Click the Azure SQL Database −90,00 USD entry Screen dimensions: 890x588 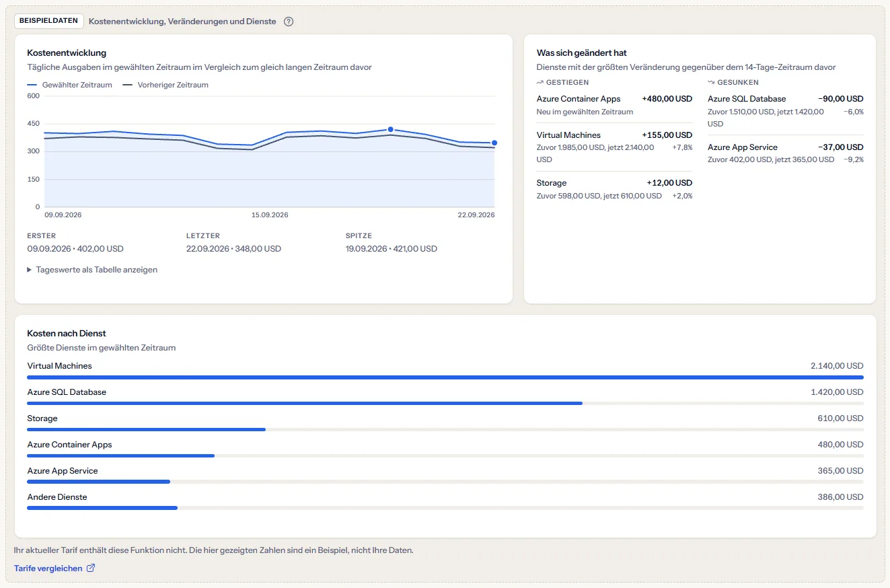pyautogui.click(x=786, y=111)
